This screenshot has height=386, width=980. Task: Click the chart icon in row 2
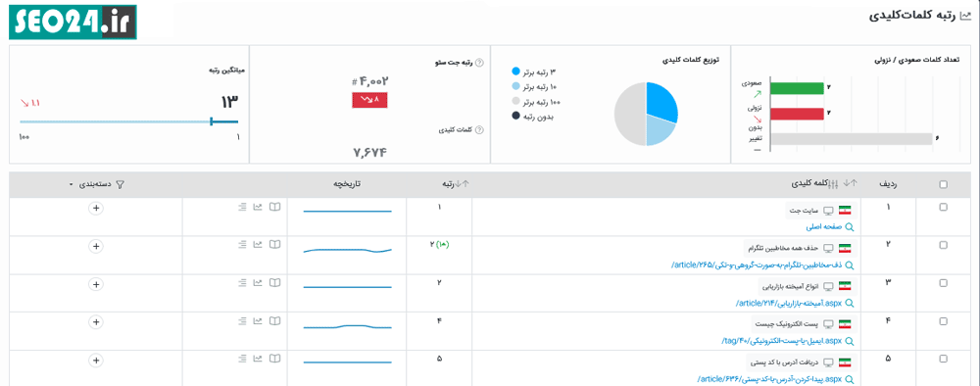tap(258, 245)
